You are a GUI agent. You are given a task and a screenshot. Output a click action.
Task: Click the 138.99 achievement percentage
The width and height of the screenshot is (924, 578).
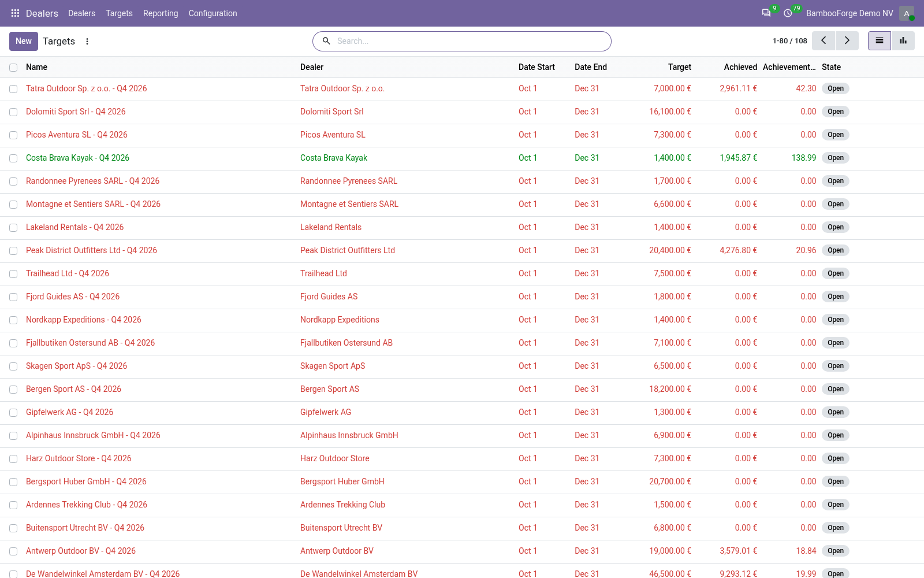click(804, 158)
